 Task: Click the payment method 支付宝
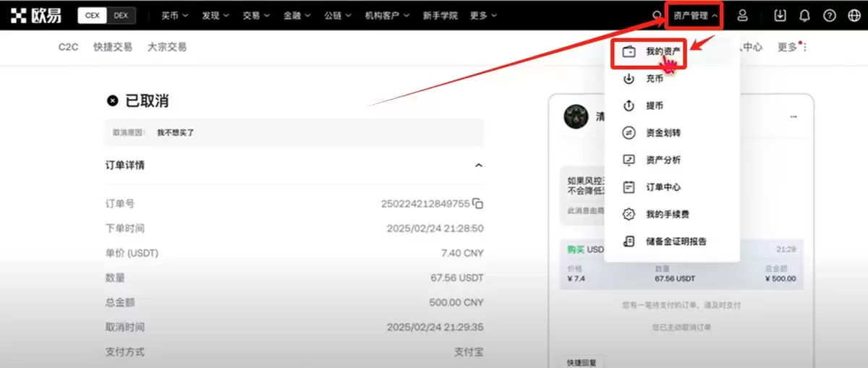(469, 352)
